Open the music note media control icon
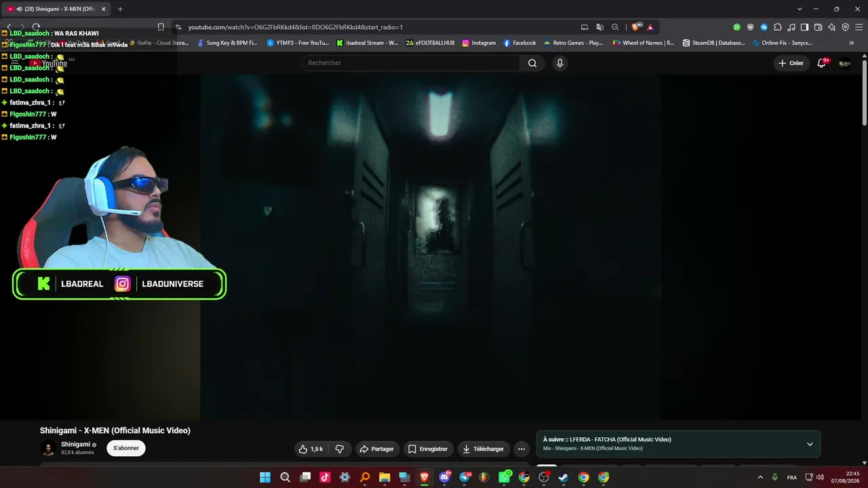 [791, 27]
